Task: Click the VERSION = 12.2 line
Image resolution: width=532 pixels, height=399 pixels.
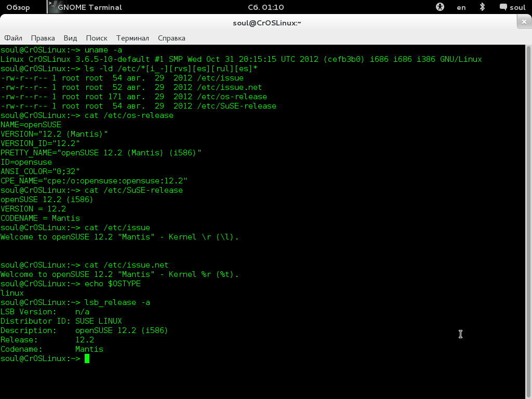Action: (x=33, y=209)
